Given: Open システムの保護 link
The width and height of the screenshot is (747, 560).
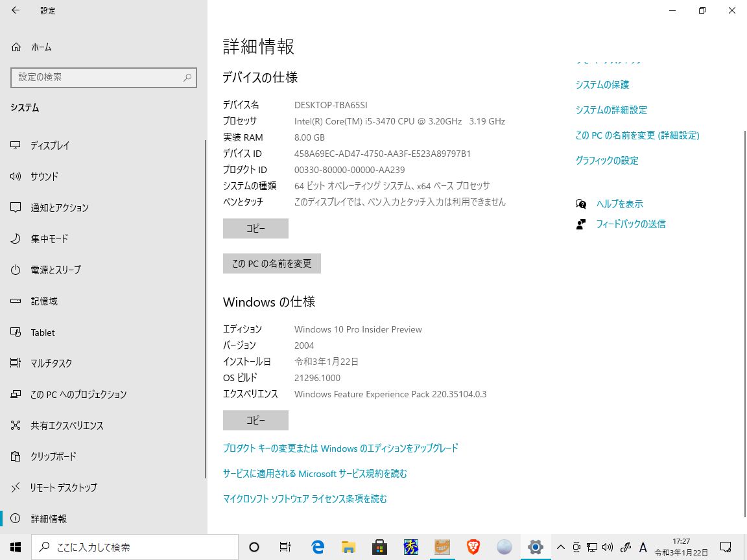Looking at the screenshot, I should tap(602, 85).
